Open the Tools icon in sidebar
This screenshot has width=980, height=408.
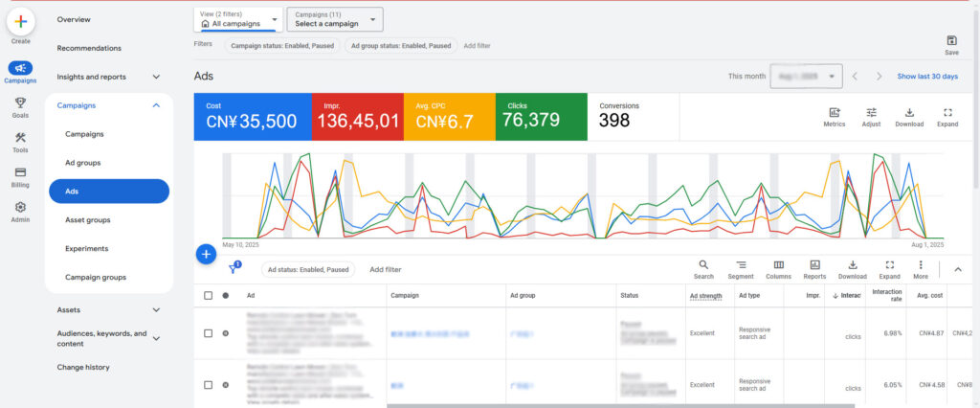click(x=20, y=138)
